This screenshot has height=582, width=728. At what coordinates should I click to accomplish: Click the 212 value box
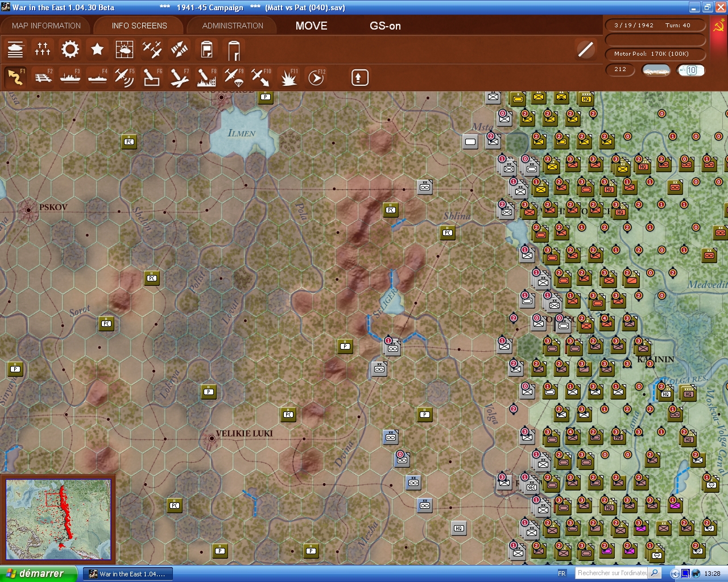click(x=621, y=70)
